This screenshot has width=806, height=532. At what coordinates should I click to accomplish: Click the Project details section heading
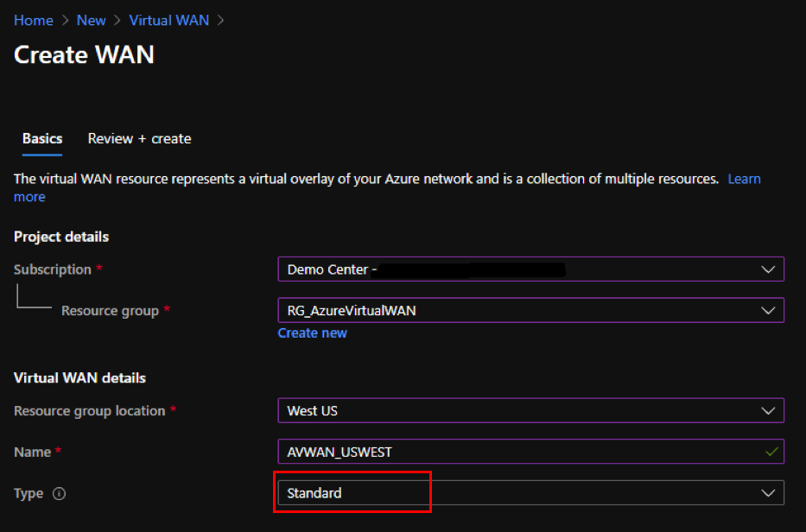point(61,237)
